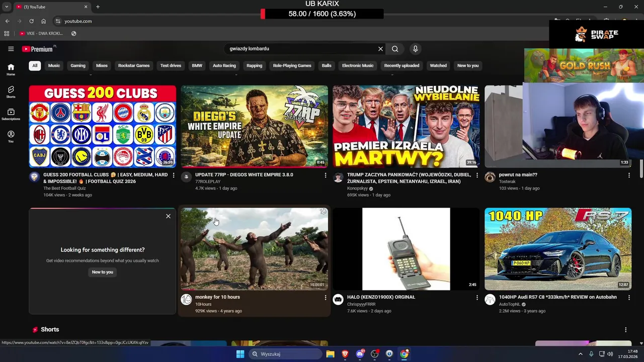Open the AutoTopNL channel link
Screen dimensions: 644x362
[x=510, y=304]
